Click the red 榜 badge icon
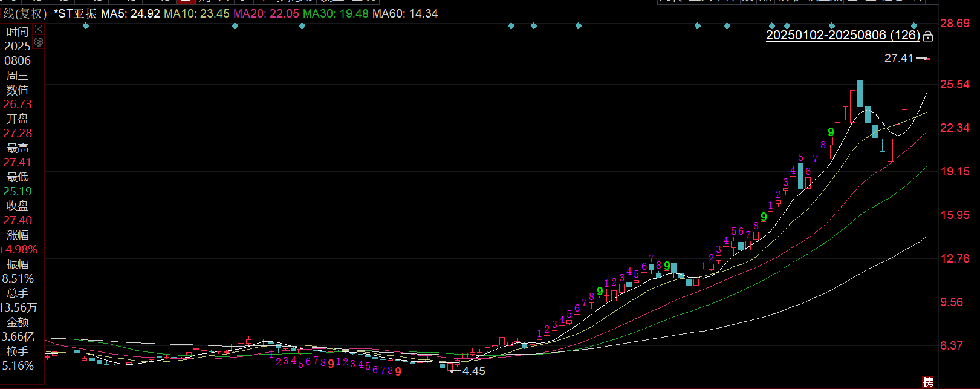The image size is (980, 389). point(928,382)
